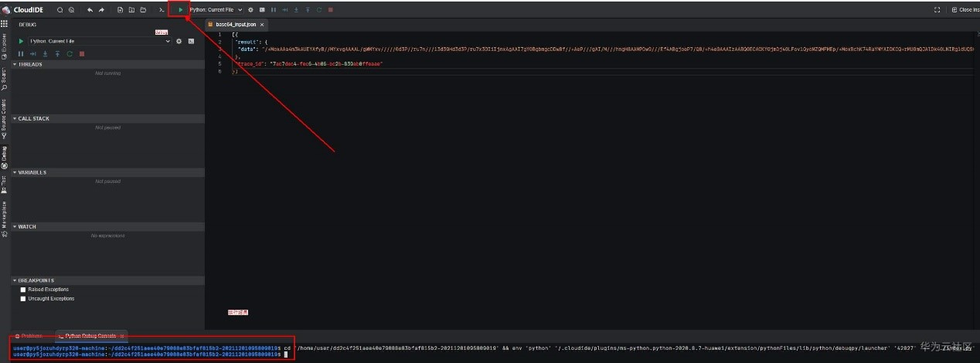Image resolution: width=980 pixels, height=363 pixels.
Task: Open configuration dropdown in Debug panel
Action: point(100,41)
